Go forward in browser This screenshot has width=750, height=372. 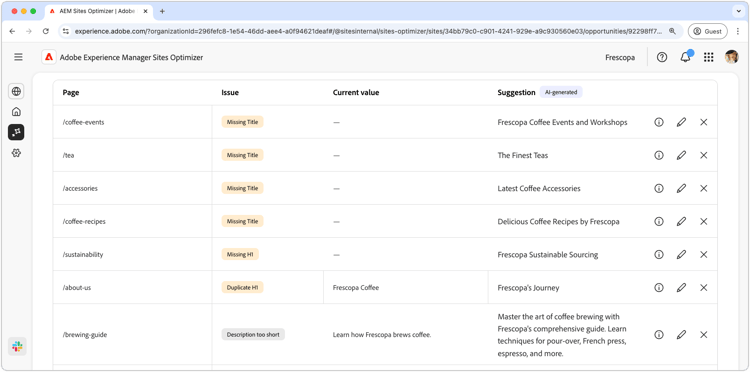click(29, 31)
